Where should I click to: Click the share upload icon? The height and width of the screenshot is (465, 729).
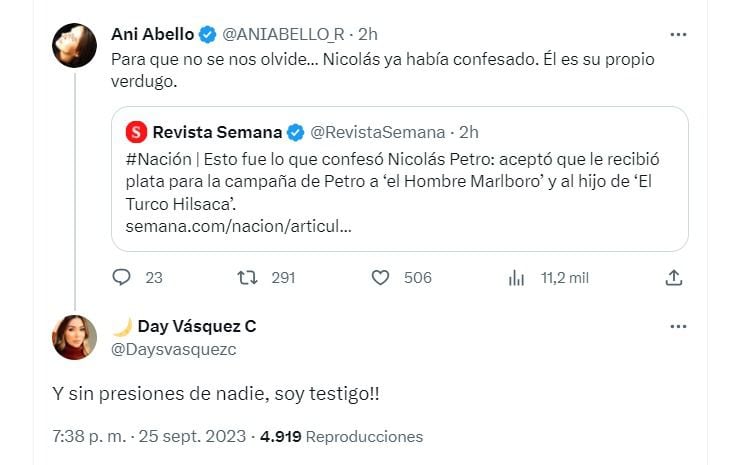pos(674,277)
